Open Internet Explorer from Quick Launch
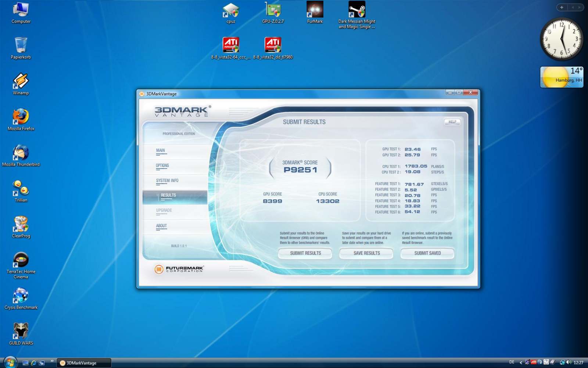Image resolution: width=588 pixels, height=368 pixels. pyautogui.click(x=33, y=363)
